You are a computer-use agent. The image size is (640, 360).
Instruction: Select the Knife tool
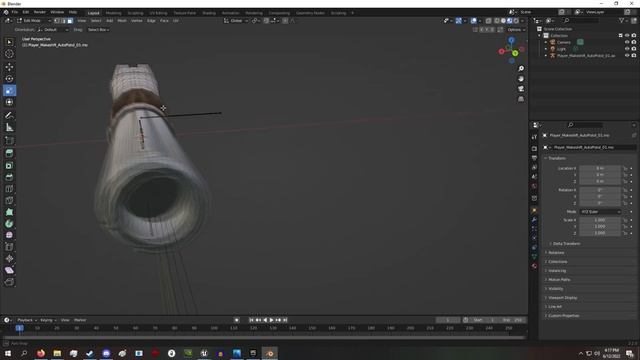9,200
